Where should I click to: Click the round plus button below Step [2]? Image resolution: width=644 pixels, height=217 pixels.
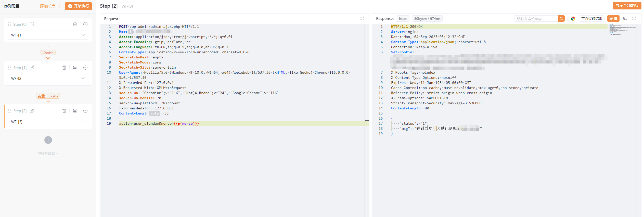(48, 140)
